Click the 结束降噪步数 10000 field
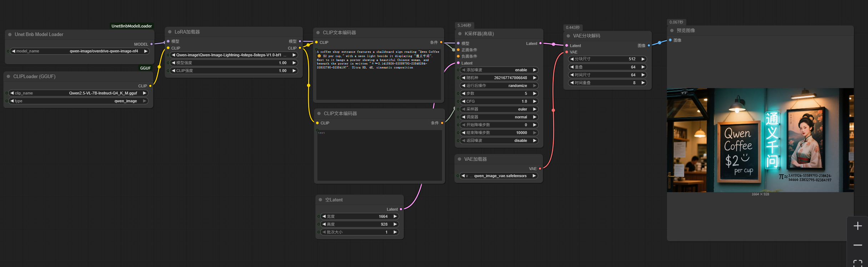The height and width of the screenshot is (267, 868). click(x=499, y=133)
